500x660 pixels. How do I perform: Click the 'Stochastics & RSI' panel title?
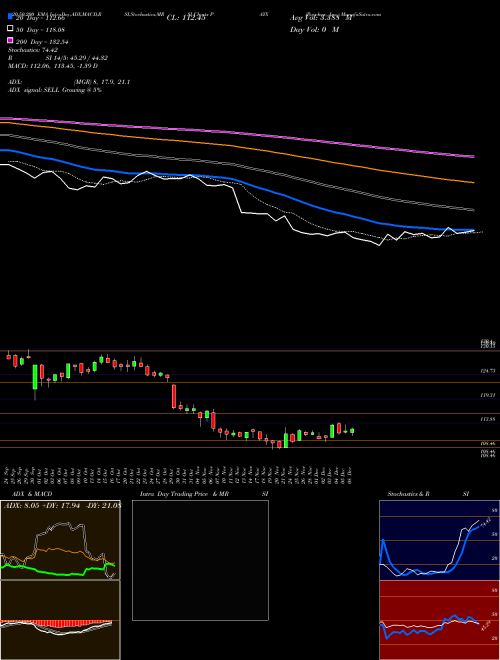pos(428,494)
